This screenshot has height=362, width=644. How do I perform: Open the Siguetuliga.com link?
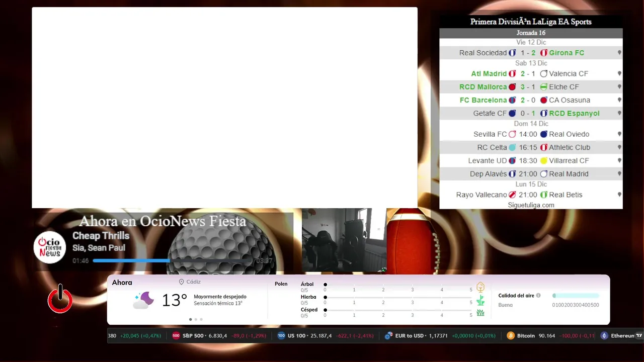pyautogui.click(x=531, y=205)
